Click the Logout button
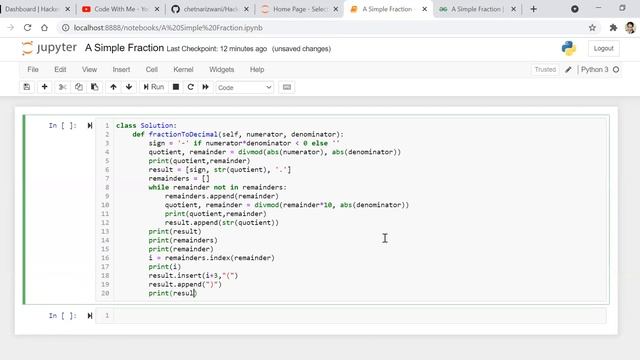This screenshot has height=360, width=640. (604, 48)
